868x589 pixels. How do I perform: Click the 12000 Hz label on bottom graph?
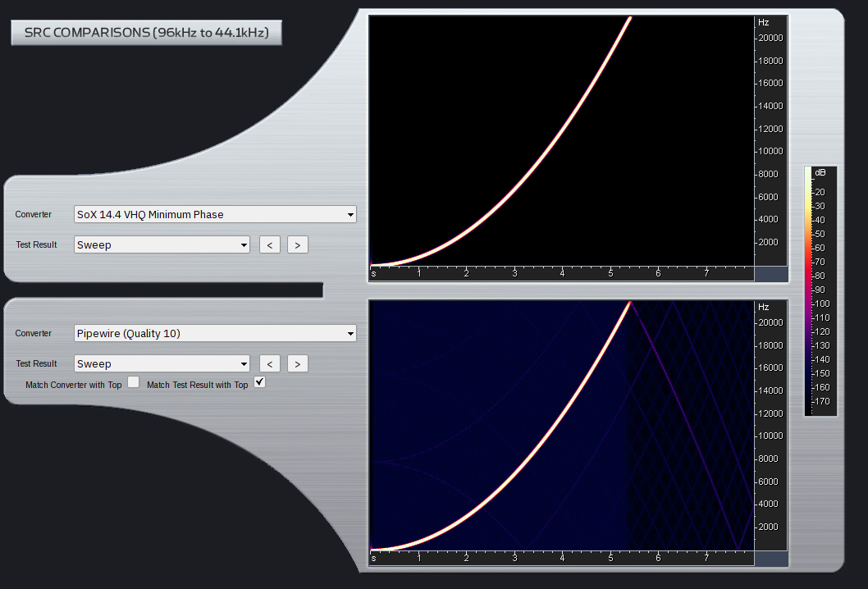point(770,413)
